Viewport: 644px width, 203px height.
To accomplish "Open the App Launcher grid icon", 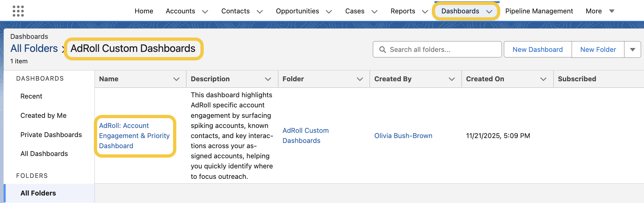I will tap(18, 11).
